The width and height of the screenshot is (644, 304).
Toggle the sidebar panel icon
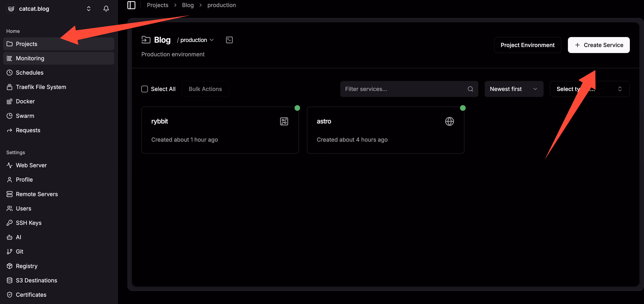(131, 5)
